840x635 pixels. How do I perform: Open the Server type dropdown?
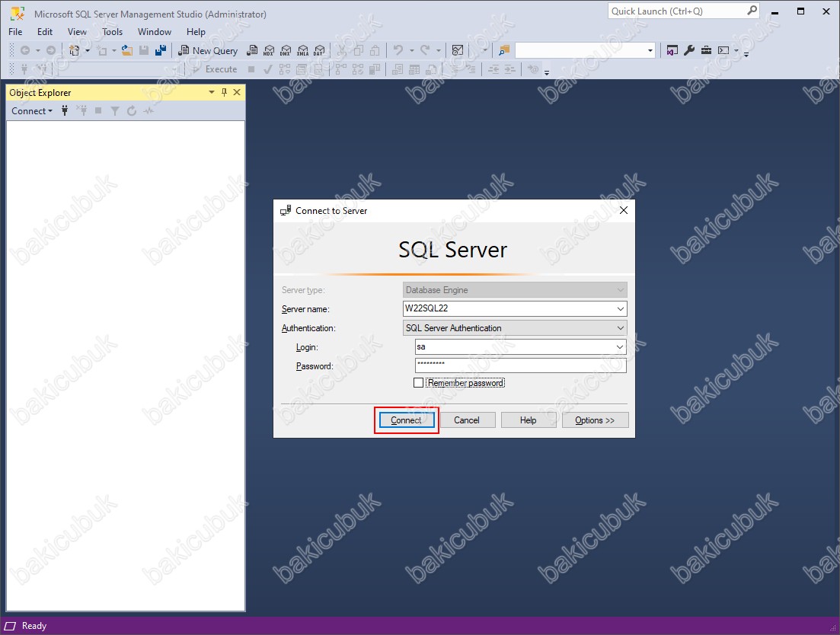point(620,289)
